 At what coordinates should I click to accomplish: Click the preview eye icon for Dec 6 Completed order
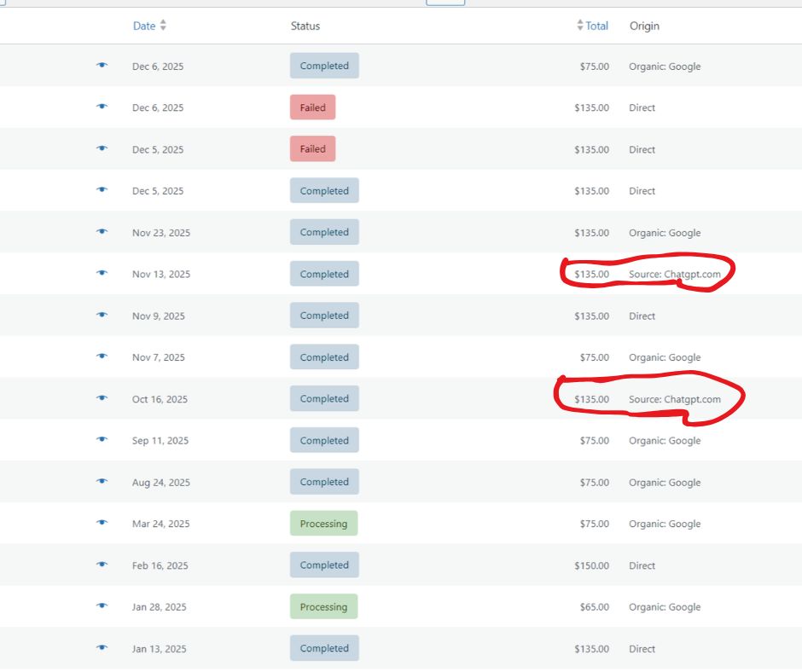coord(102,66)
